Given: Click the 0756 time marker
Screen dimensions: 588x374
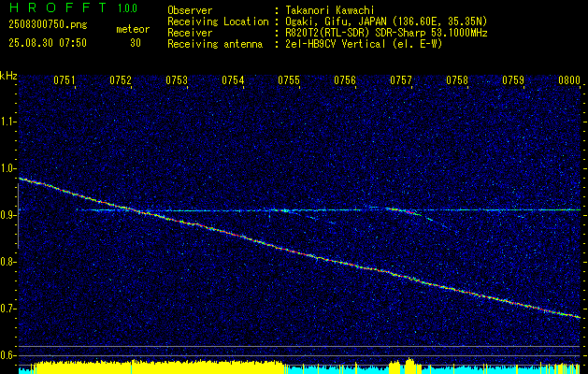Looking at the screenshot, I should [x=345, y=80].
